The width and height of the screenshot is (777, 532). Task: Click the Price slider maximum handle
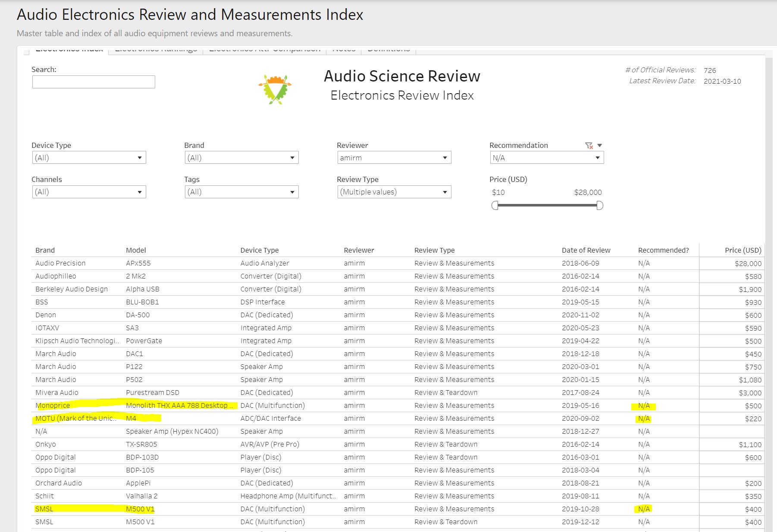(600, 206)
